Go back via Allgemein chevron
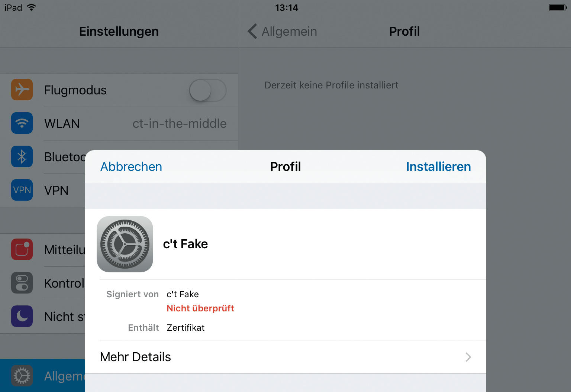571x392 pixels. pos(253,32)
